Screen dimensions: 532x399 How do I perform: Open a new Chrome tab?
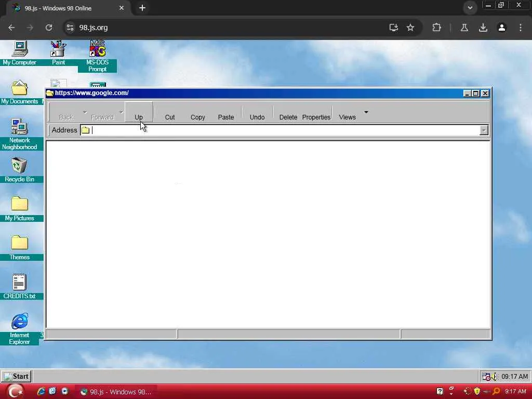coord(142,8)
